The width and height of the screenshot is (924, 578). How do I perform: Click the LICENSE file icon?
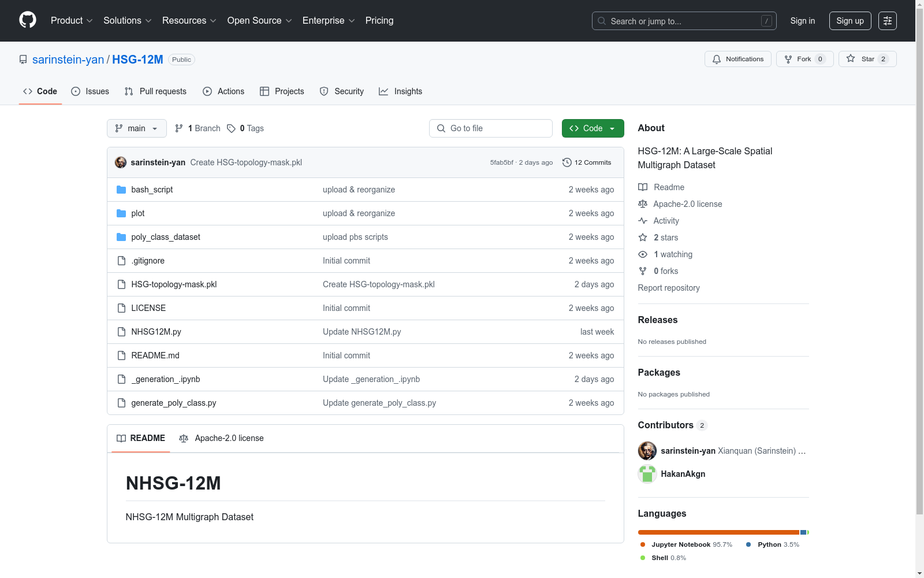click(121, 308)
